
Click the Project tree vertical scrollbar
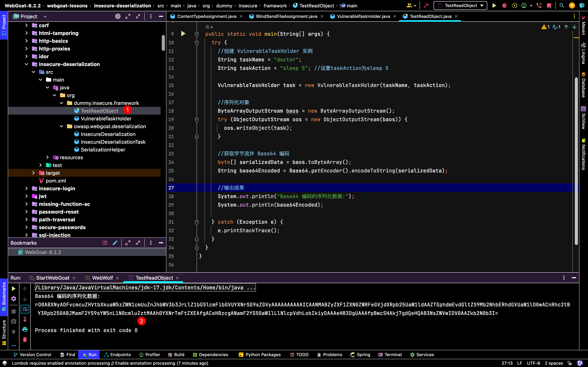click(163, 43)
